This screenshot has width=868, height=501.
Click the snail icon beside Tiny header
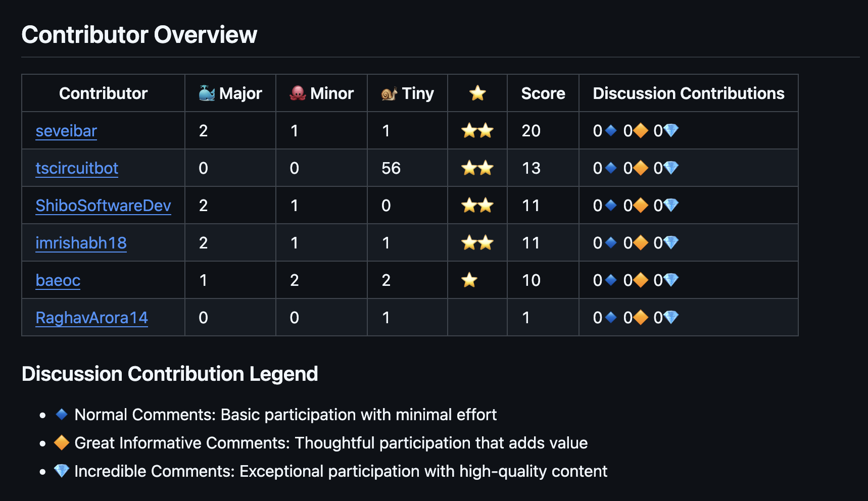tap(389, 93)
